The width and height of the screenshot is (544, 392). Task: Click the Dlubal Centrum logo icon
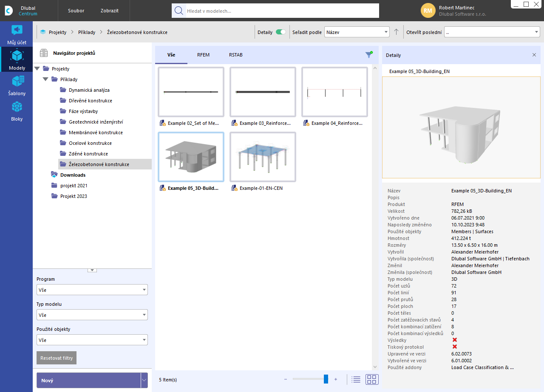[x=8, y=11]
